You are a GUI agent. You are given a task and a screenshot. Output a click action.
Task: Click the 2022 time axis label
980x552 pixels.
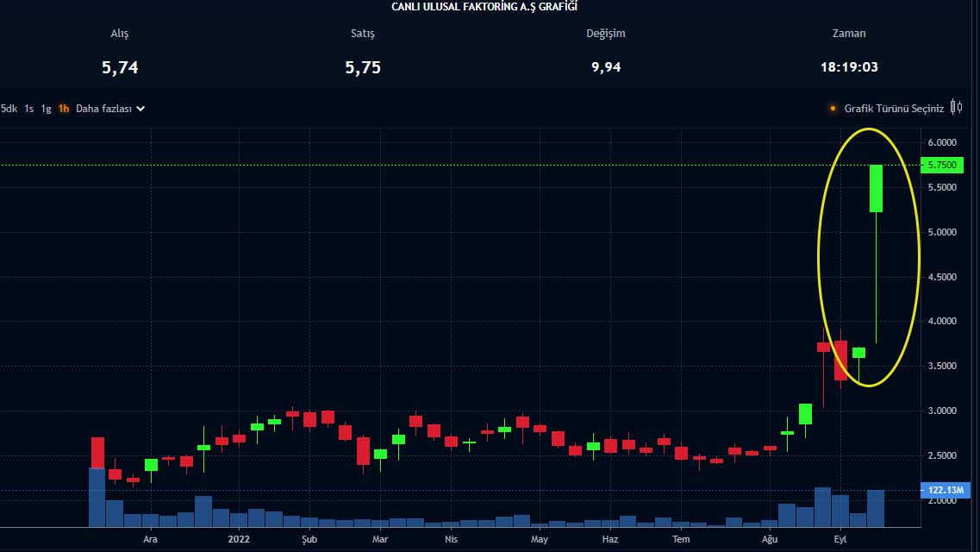239,539
